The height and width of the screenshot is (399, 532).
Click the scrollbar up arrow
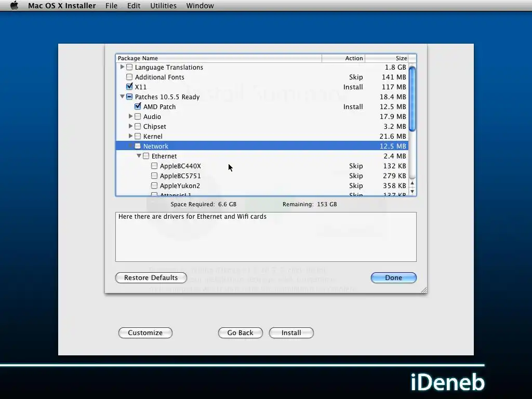click(412, 183)
